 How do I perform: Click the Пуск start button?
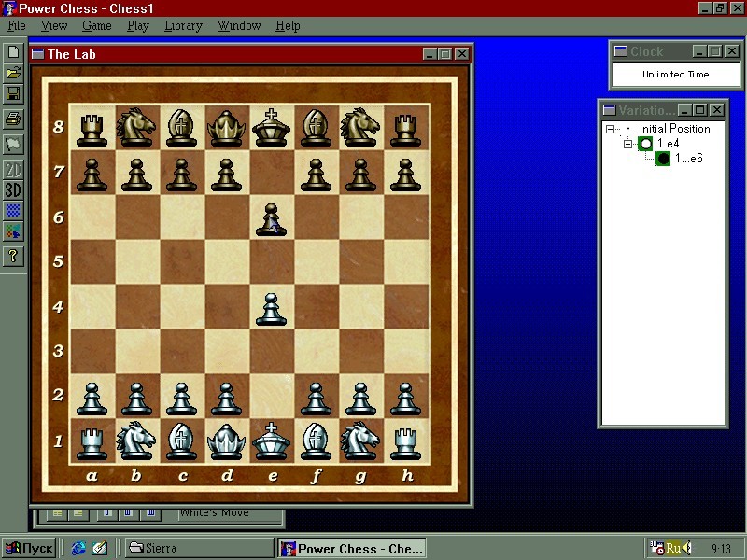[29, 549]
